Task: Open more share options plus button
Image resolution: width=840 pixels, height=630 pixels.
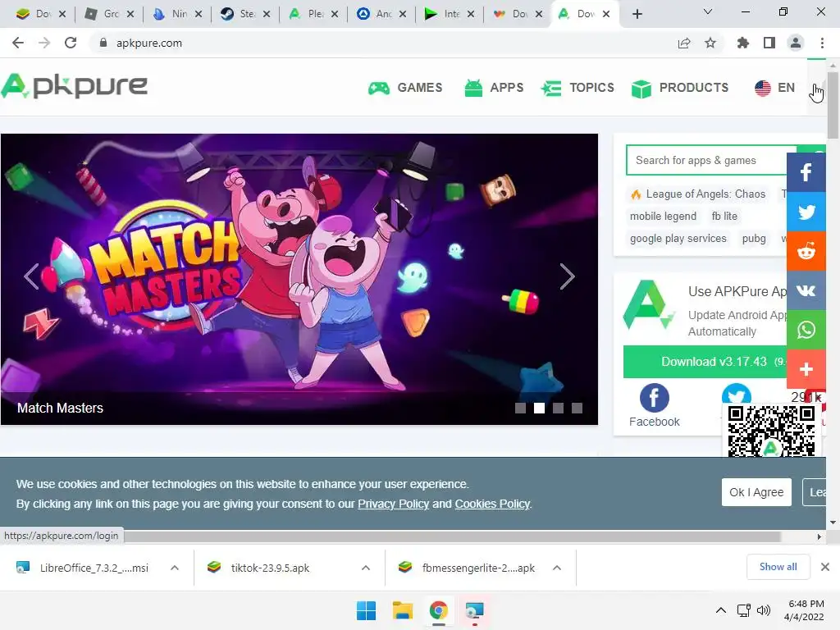Action: coord(806,369)
